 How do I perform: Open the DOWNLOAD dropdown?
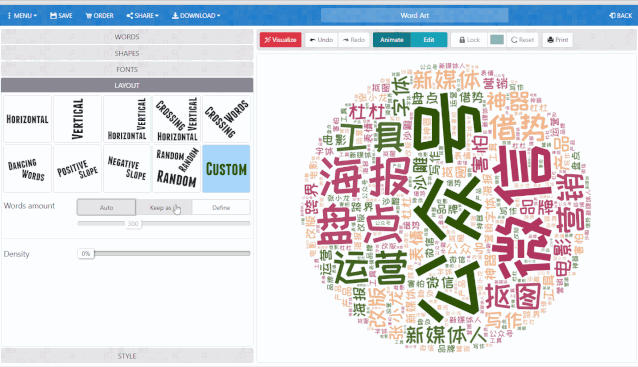(196, 15)
